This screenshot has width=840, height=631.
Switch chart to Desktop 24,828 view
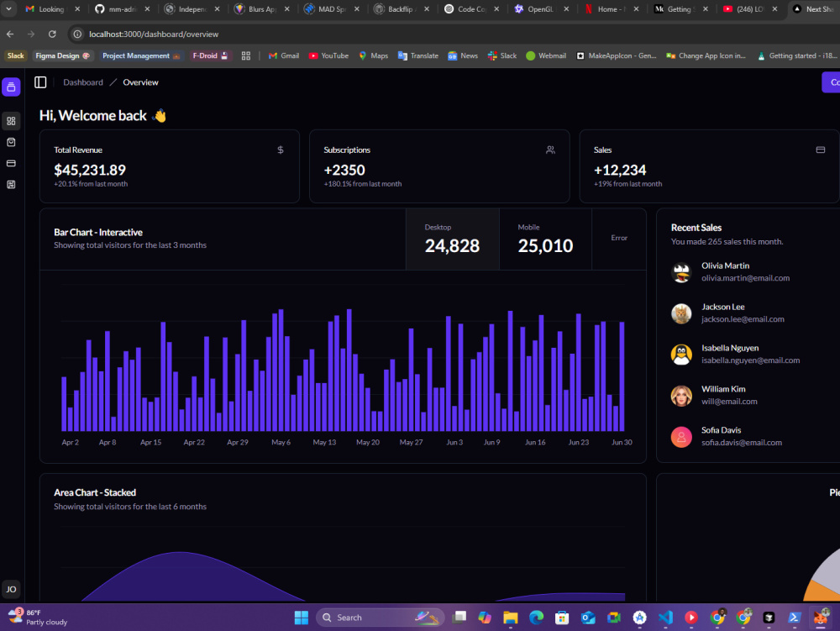pos(452,239)
